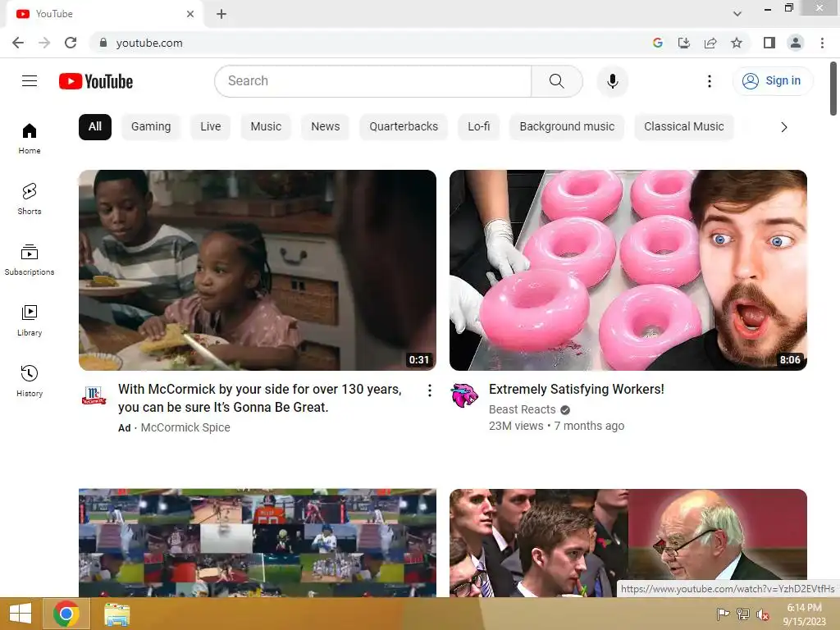Image resolution: width=840 pixels, height=630 pixels.
Task: Open the tab search dropdown
Action: [x=737, y=14]
